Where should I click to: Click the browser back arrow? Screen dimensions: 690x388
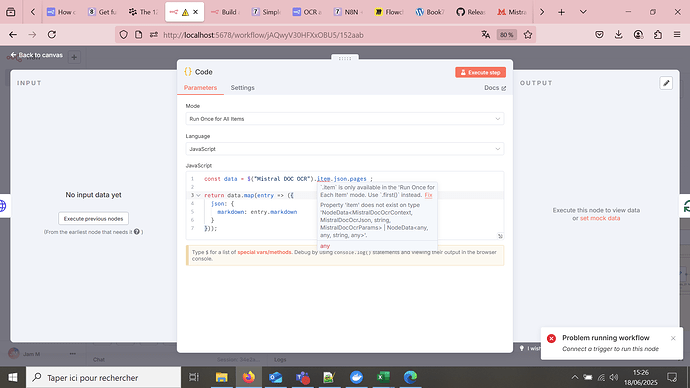13,35
